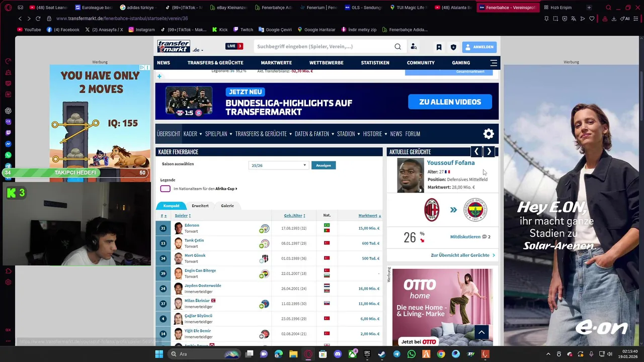
Task: Open the settings gear on club sub-navigation
Action: coord(489,134)
